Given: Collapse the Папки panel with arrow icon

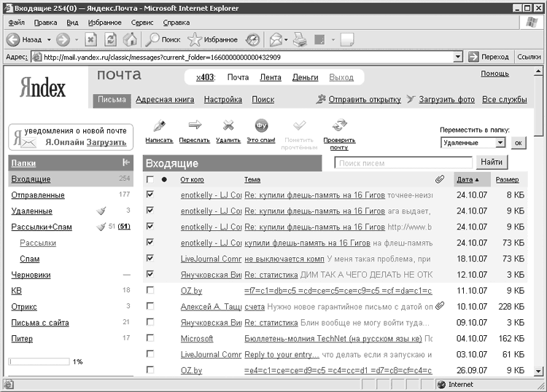Looking at the screenshot, I should (126, 162).
